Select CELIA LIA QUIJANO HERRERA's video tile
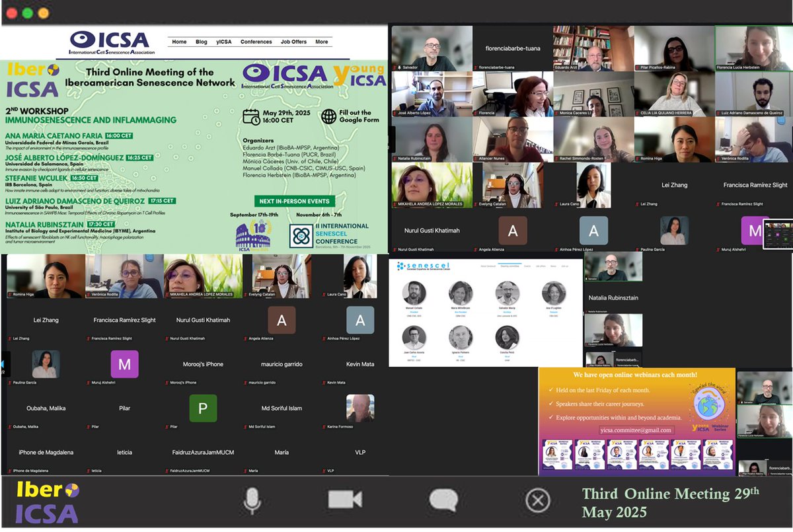The image size is (793, 532). tap(673, 94)
